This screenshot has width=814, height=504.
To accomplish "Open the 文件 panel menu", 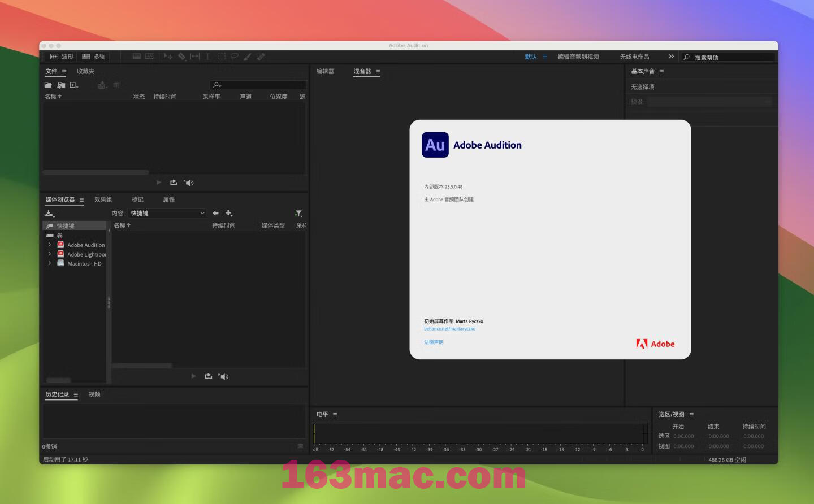I will 64,72.
